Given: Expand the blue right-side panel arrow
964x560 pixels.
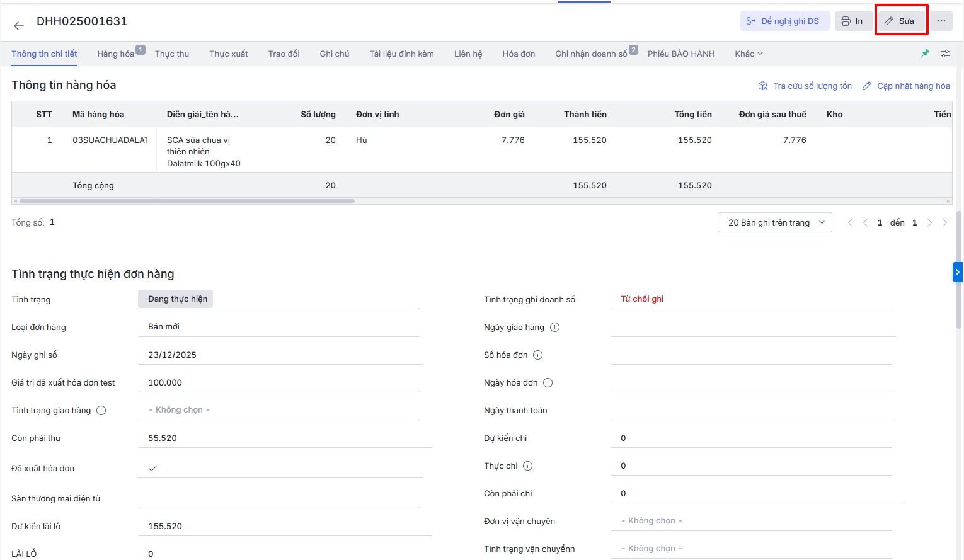Looking at the screenshot, I should click(x=957, y=272).
